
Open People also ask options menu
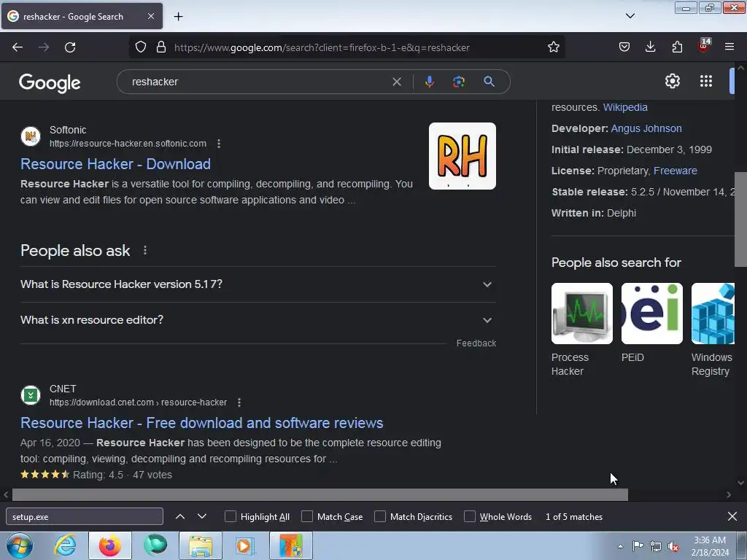145,251
